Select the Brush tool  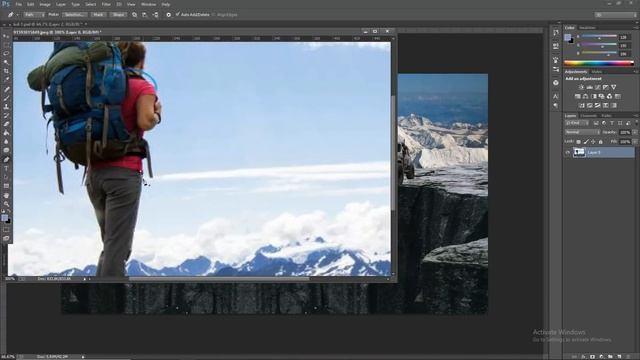(6, 98)
